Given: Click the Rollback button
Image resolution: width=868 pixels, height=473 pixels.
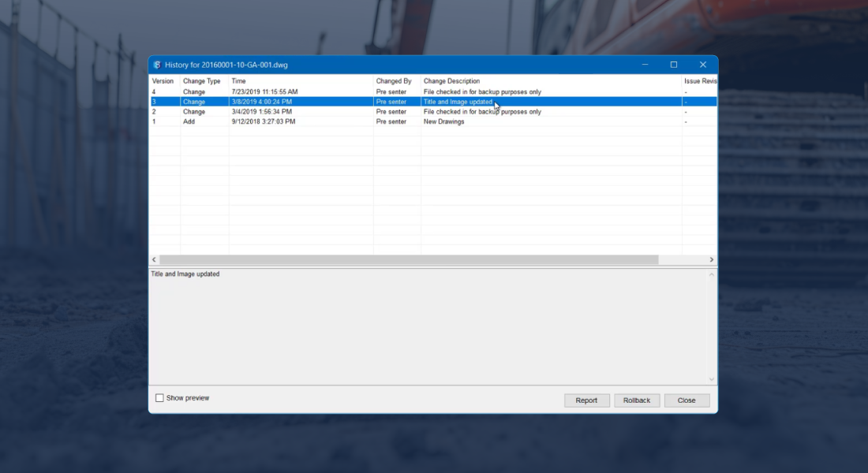Looking at the screenshot, I should 637,400.
